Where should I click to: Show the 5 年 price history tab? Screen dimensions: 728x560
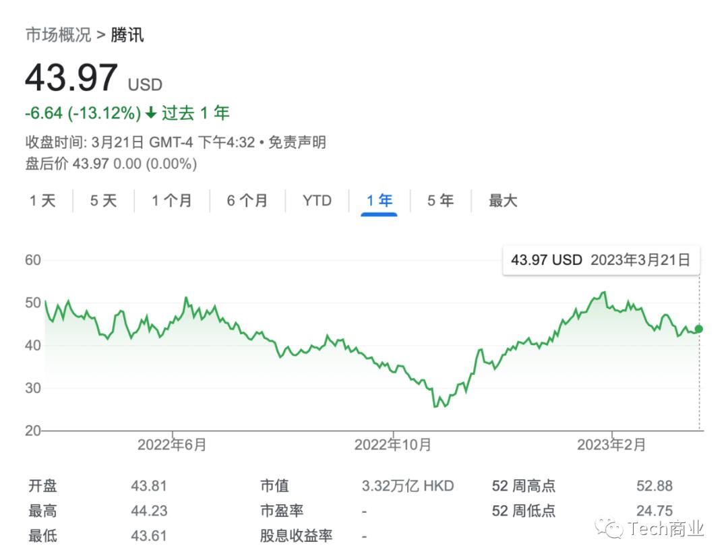(x=440, y=201)
